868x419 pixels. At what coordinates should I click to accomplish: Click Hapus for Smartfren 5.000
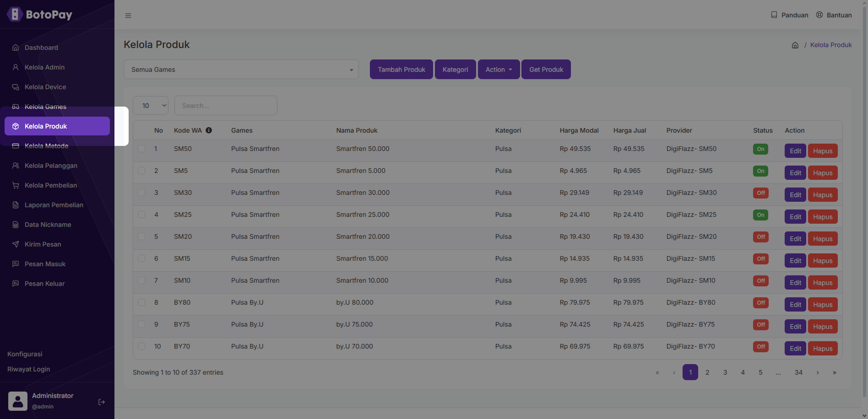coord(823,173)
